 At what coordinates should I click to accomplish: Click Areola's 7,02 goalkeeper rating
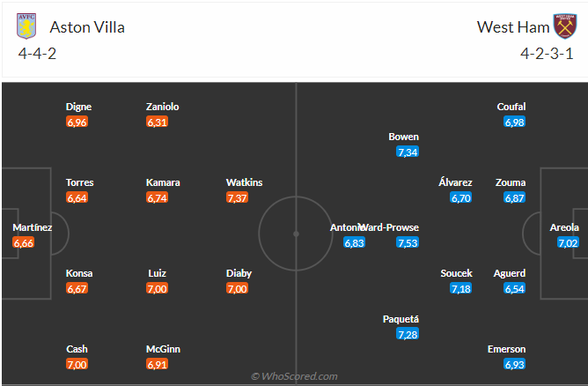click(x=568, y=242)
